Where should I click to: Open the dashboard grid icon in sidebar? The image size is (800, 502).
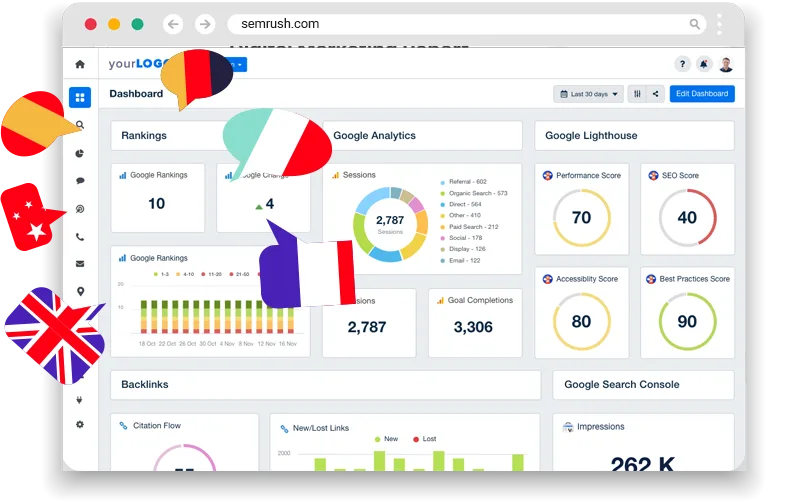[x=80, y=97]
